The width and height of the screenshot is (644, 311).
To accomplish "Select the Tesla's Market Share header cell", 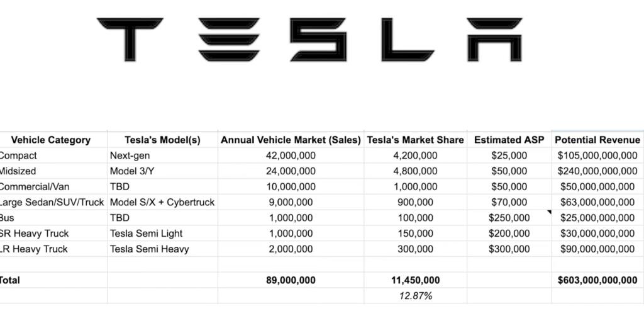I will [x=415, y=140].
